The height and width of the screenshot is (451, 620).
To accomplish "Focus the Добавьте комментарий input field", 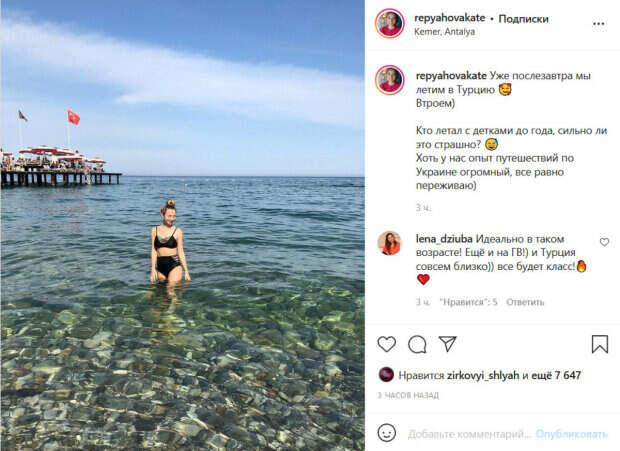I will tap(469, 434).
